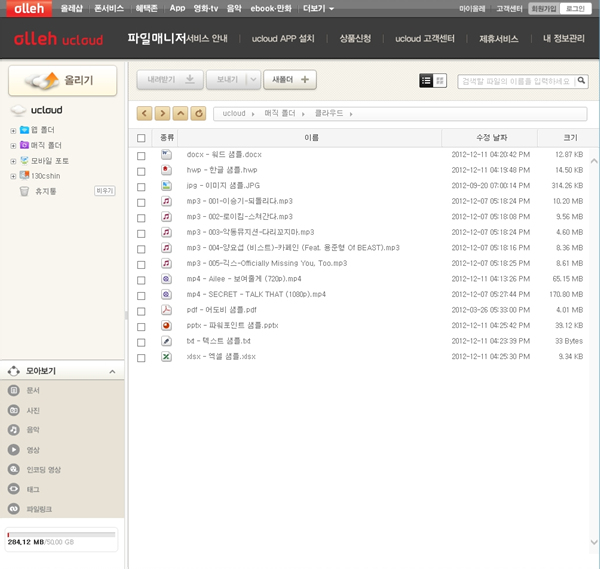Click the file search input field
The height and width of the screenshot is (569, 600).
(x=517, y=81)
